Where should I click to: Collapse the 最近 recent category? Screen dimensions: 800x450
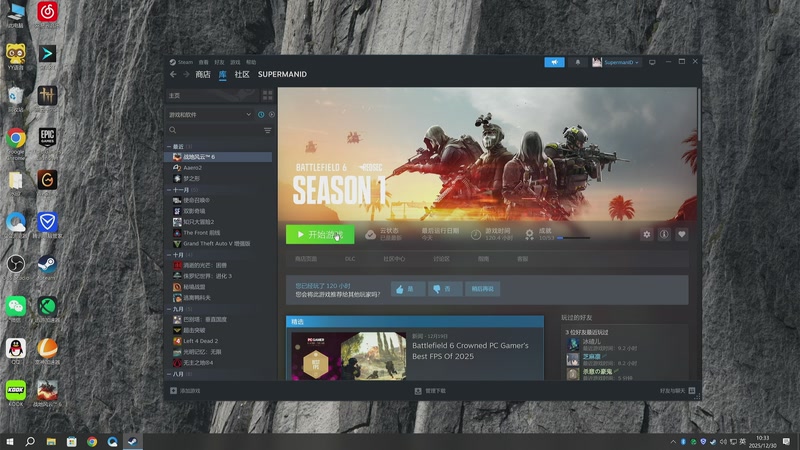[x=169, y=146]
